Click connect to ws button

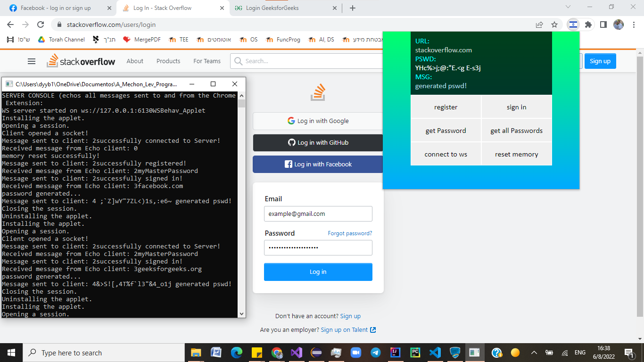point(446,154)
